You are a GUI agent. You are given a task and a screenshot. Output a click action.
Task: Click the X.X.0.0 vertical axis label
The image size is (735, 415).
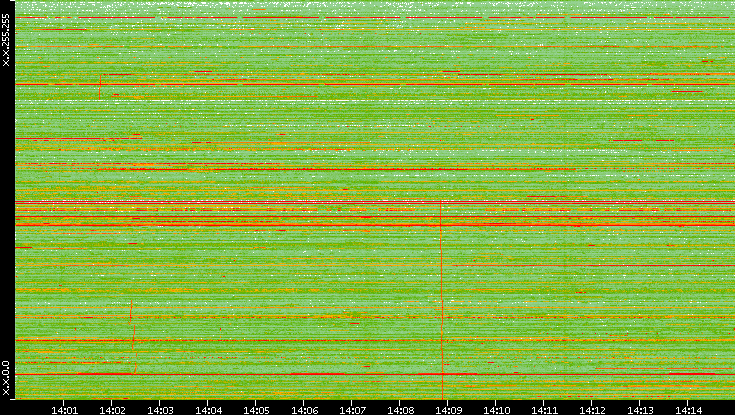click(x=6, y=377)
